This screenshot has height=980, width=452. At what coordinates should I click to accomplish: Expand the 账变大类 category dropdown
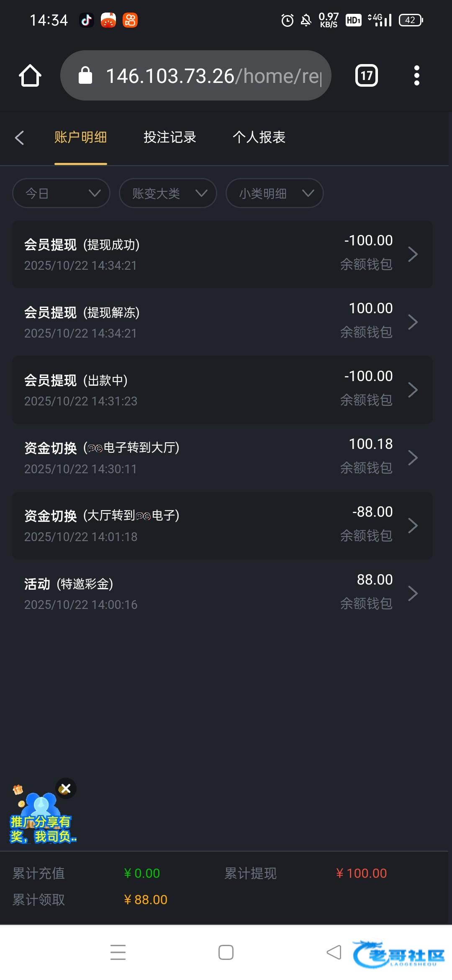click(168, 193)
